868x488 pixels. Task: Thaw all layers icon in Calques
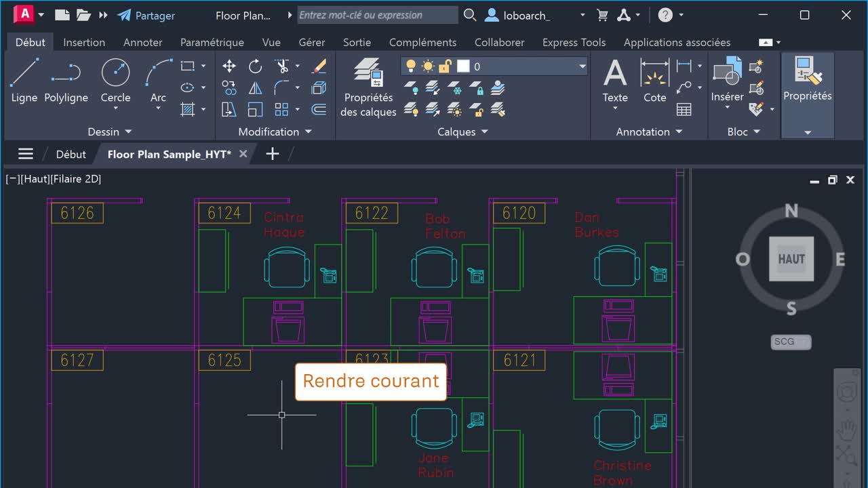[x=456, y=110]
